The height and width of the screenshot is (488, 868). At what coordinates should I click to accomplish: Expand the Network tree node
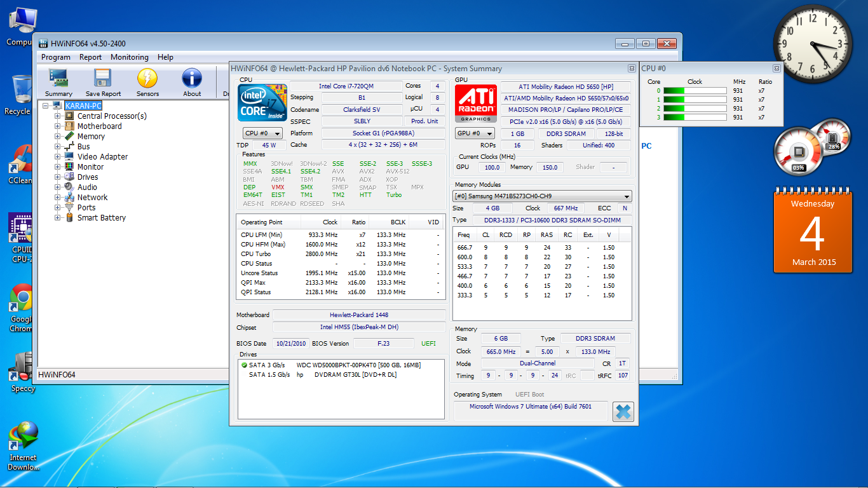58,198
